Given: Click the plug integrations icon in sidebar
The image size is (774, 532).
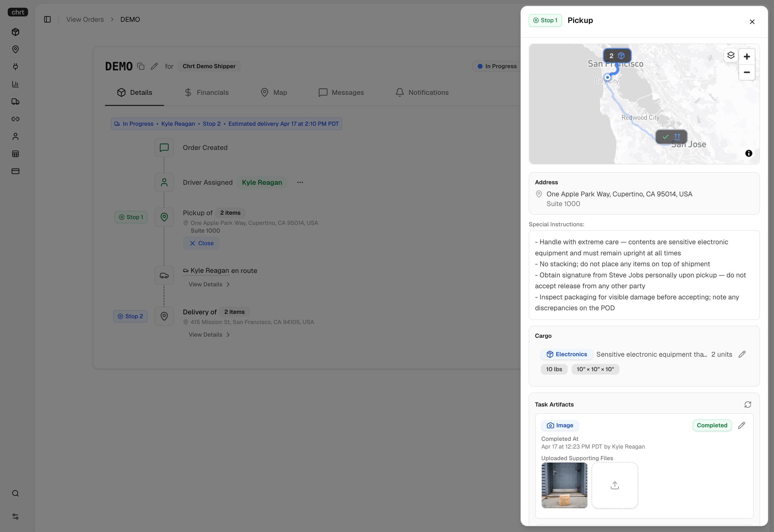Looking at the screenshot, I should (x=15, y=67).
